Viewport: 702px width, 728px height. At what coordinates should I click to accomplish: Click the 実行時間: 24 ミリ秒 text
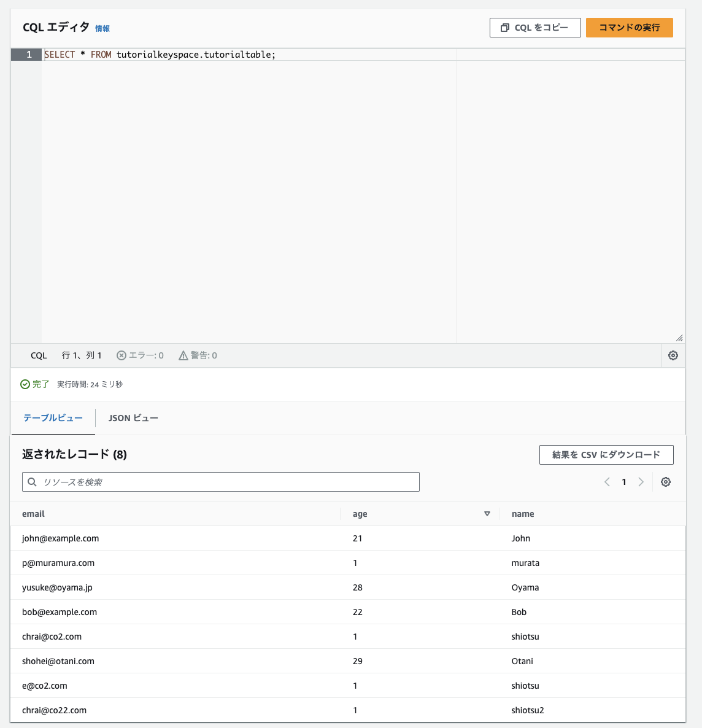pyautogui.click(x=90, y=384)
